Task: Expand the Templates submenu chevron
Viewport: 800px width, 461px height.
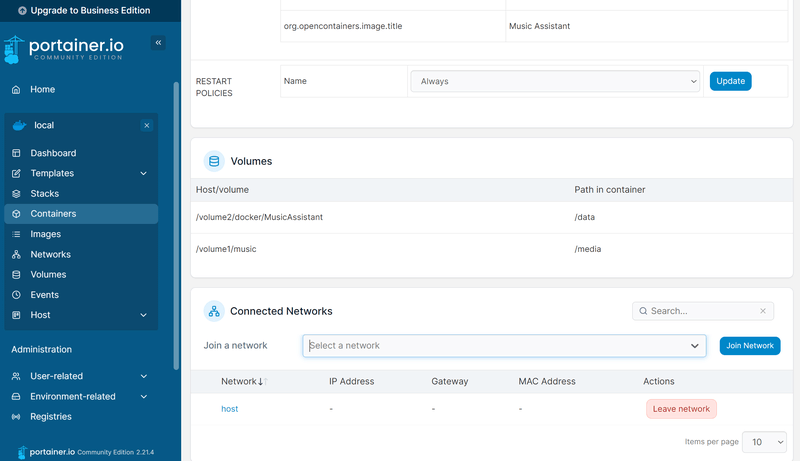Action: click(x=143, y=173)
